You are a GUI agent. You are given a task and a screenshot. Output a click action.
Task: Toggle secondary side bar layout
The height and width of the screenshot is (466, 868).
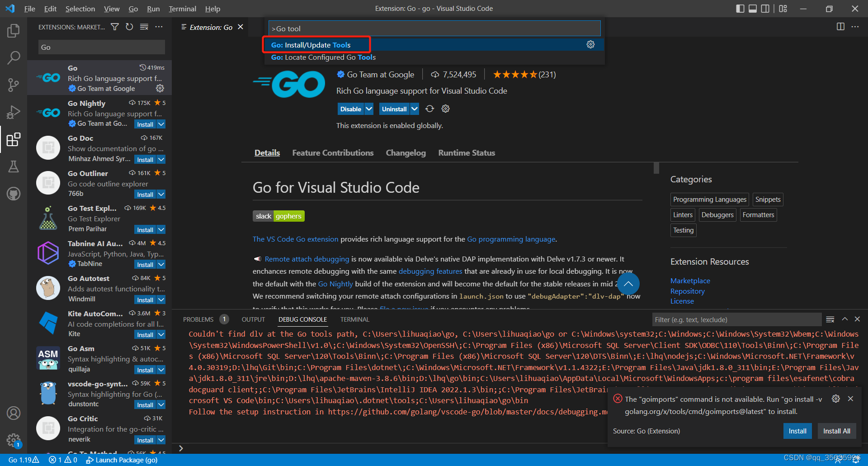click(765, 9)
